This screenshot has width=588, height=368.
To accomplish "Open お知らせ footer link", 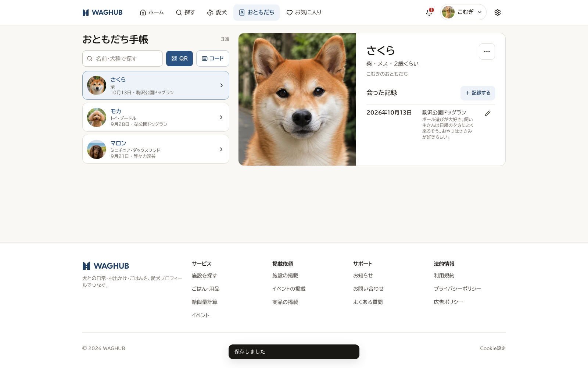I will (363, 276).
